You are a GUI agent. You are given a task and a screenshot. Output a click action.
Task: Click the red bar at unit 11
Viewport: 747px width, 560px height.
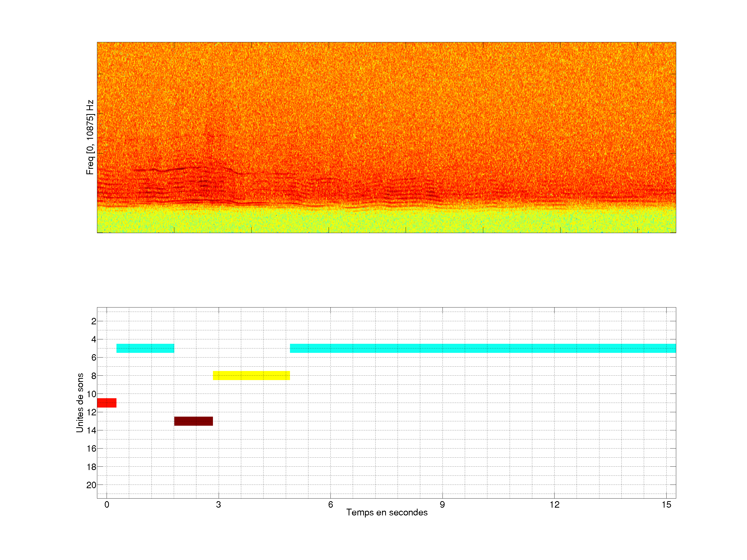coord(107,403)
